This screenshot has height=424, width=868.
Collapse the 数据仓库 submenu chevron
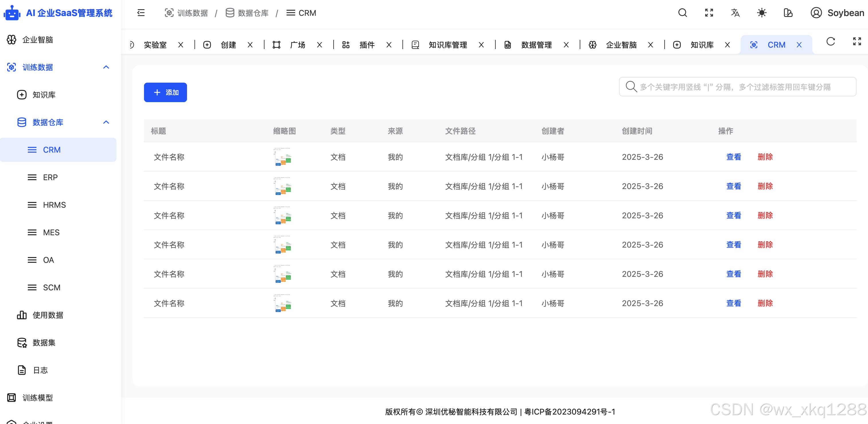tap(106, 122)
